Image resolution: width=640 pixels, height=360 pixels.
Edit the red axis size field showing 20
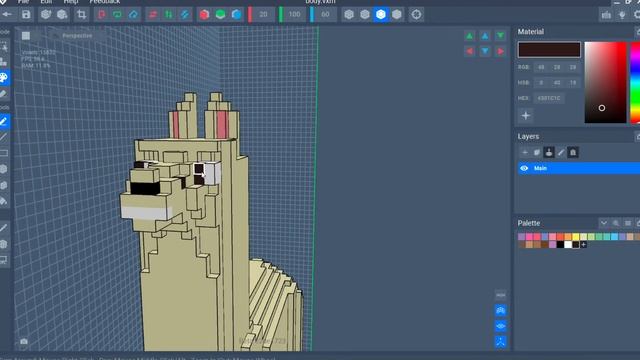pos(263,15)
